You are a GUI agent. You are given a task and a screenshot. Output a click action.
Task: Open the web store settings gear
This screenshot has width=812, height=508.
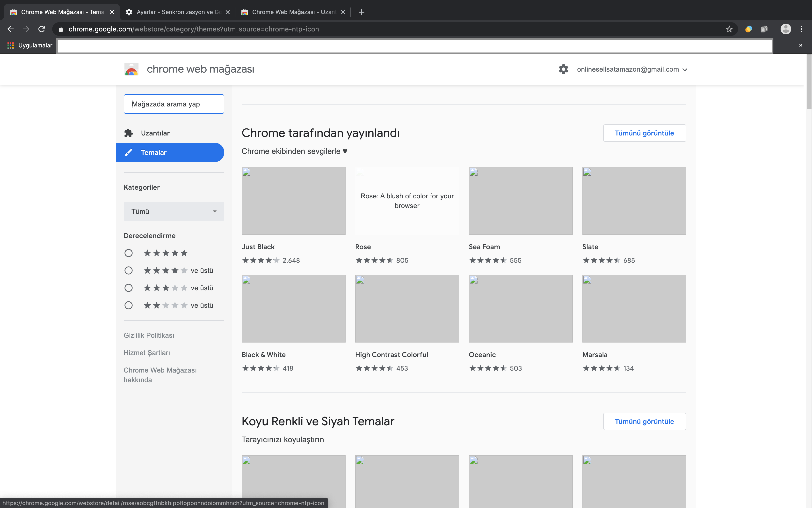563,69
